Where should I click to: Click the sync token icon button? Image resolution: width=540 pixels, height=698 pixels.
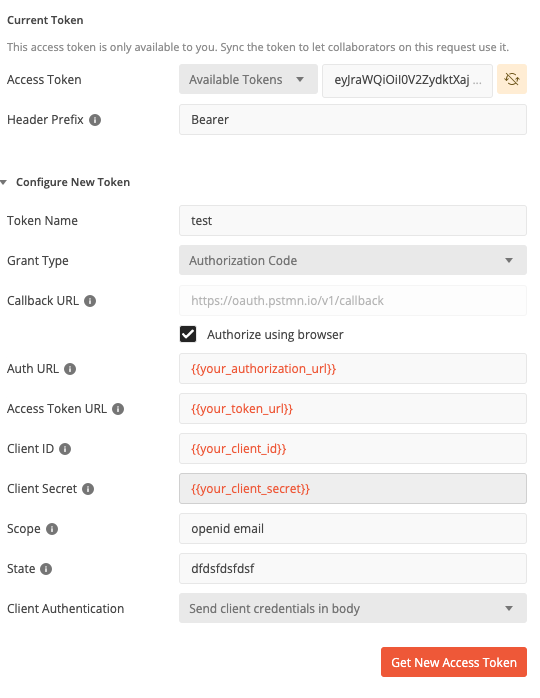(x=512, y=79)
